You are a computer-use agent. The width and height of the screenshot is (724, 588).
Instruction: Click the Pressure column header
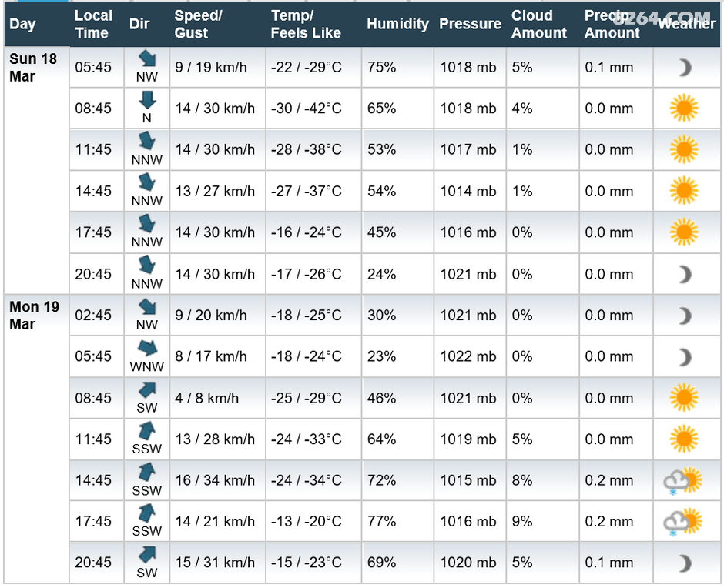[470, 24]
